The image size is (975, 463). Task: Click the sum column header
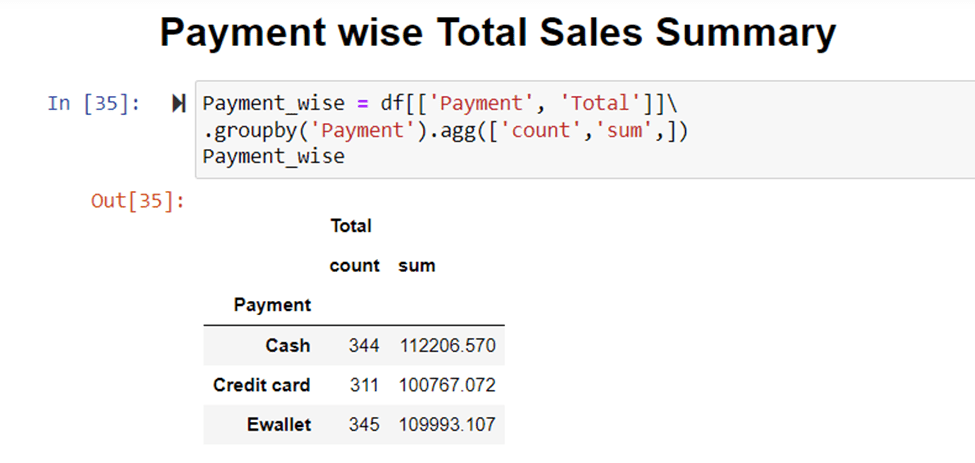[x=417, y=266]
